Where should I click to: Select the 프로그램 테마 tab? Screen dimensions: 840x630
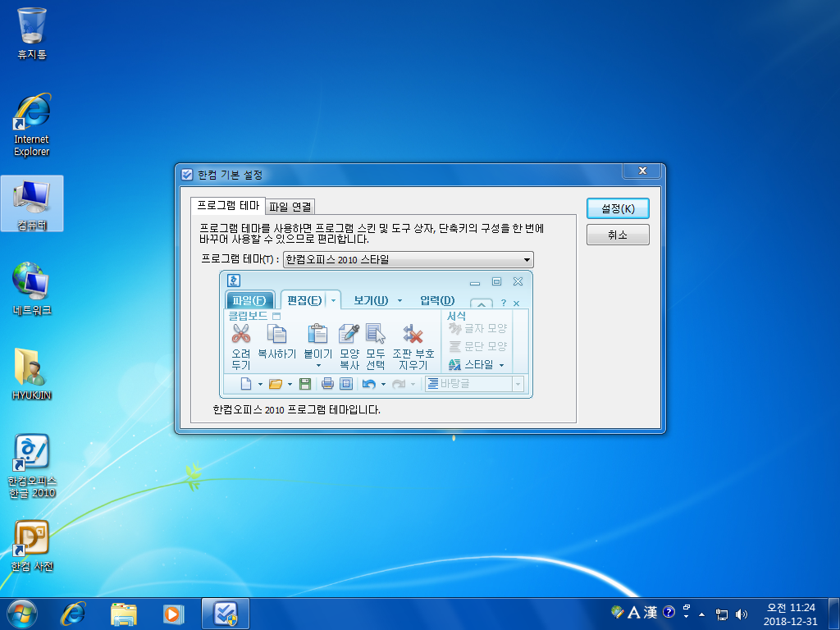pyautogui.click(x=228, y=205)
